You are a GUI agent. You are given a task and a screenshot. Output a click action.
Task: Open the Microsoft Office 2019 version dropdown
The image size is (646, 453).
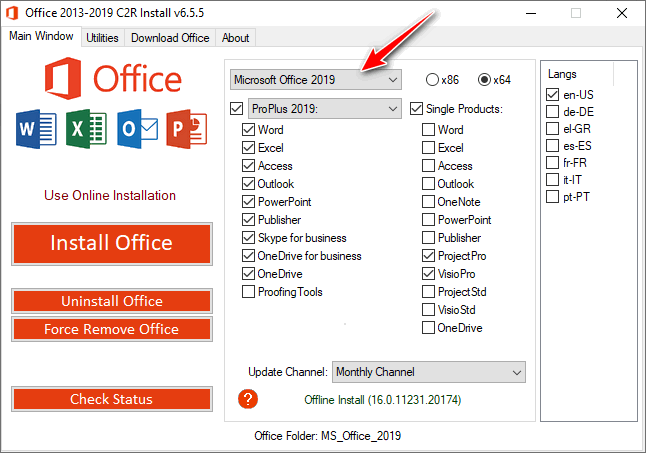314,79
